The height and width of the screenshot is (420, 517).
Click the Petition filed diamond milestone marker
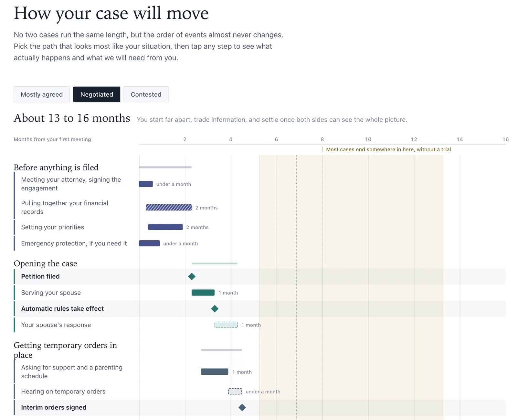(x=192, y=276)
